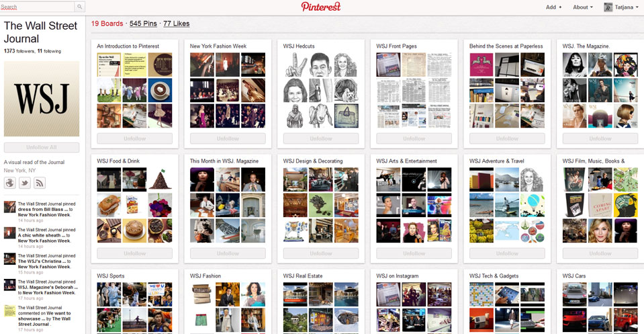Open the WSJ Design & Decorating title

(313, 161)
